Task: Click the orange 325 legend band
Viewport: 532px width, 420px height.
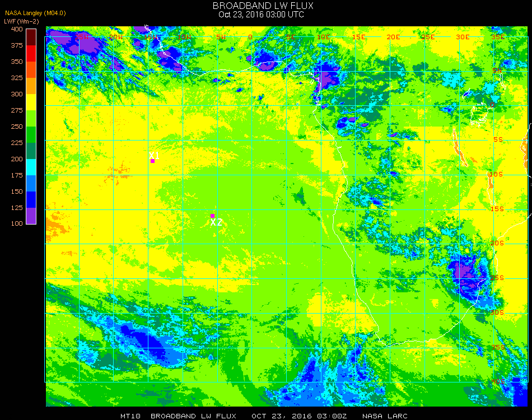Action: (x=31, y=86)
